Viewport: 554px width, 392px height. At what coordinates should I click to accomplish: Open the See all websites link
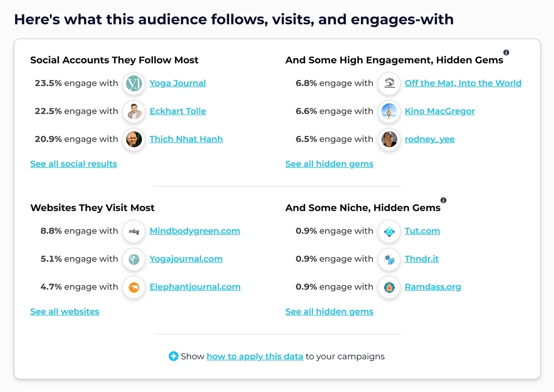(x=65, y=312)
